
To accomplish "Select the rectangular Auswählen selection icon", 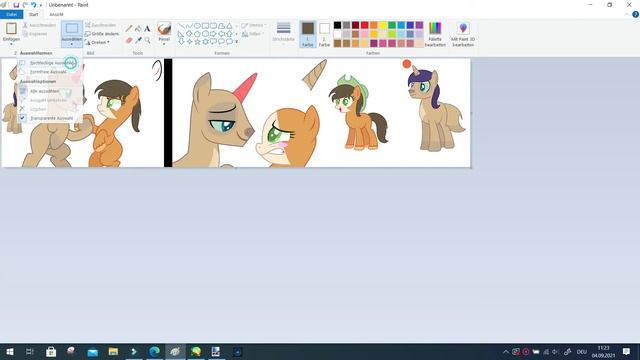I will click(x=72, y=28).
